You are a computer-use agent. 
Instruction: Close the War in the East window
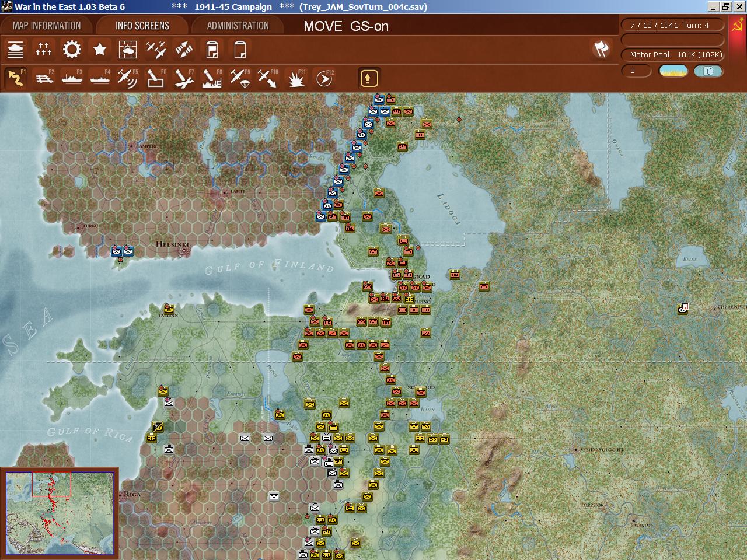[739, 7]
